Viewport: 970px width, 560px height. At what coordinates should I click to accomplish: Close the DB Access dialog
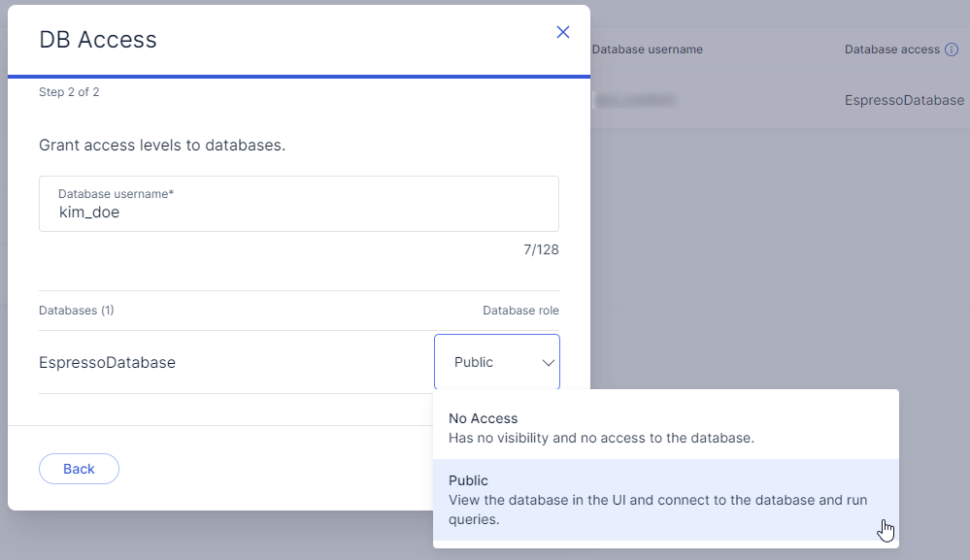click(563, 32)
